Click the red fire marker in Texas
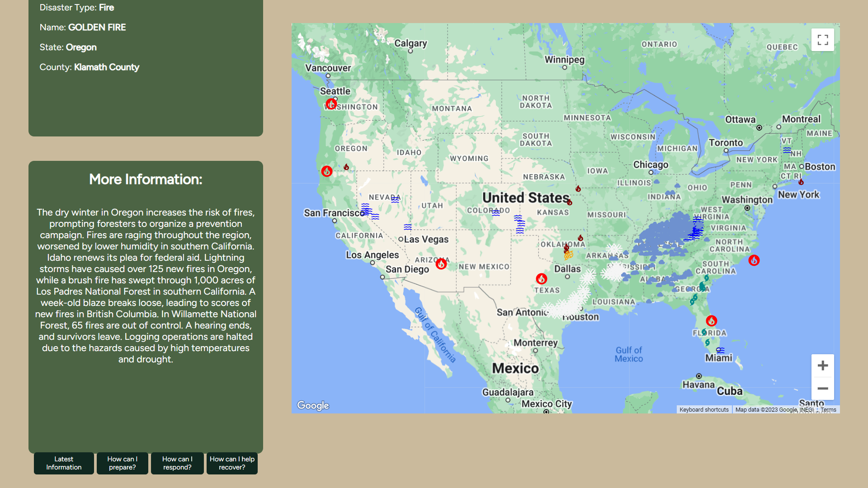Viewport: 868px width, 488px height. [541, 279]
